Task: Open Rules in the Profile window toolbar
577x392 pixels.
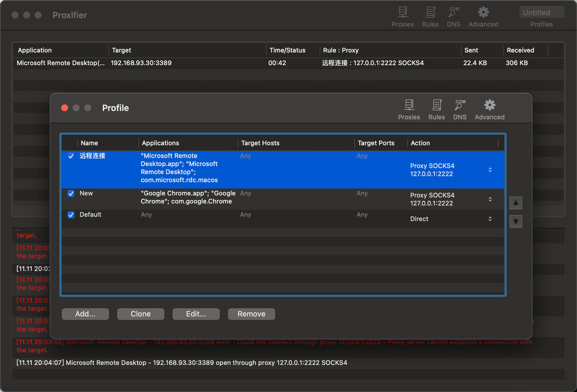Action: 437,110
